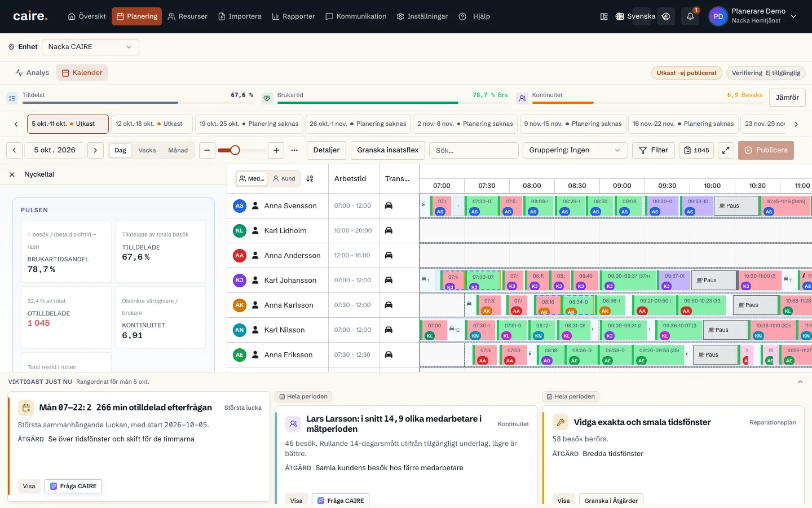Switch language with Svenska selector
The height and width of the screenshot is (508, 812).
pyautogui.click(x=636, y=16)
